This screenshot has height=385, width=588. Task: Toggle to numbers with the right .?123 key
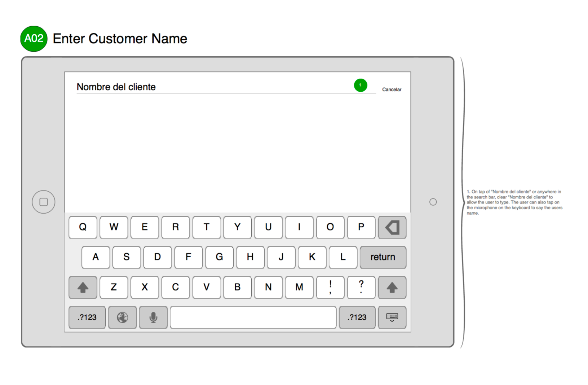tap(357, 318)
